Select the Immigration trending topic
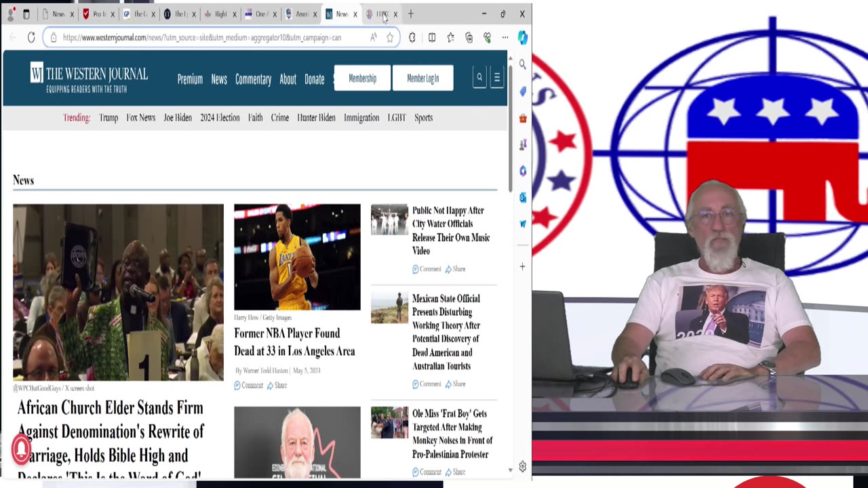This screenshot has height=488, width=868. tap(361, 117)
